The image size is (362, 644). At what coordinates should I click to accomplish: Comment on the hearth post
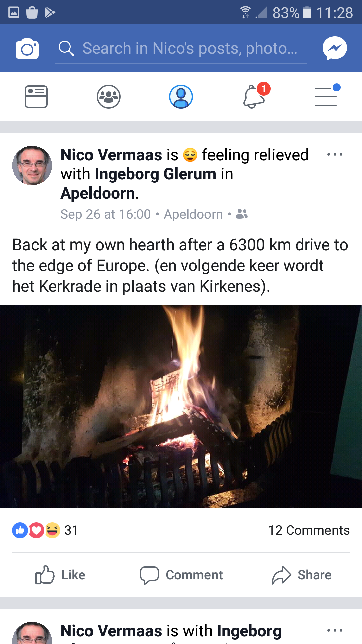pos(181,575)
